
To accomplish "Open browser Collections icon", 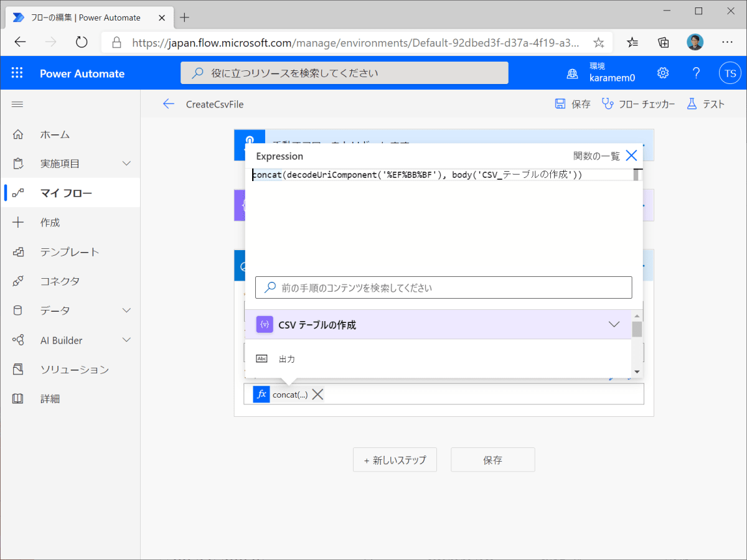I will (664, 42).
